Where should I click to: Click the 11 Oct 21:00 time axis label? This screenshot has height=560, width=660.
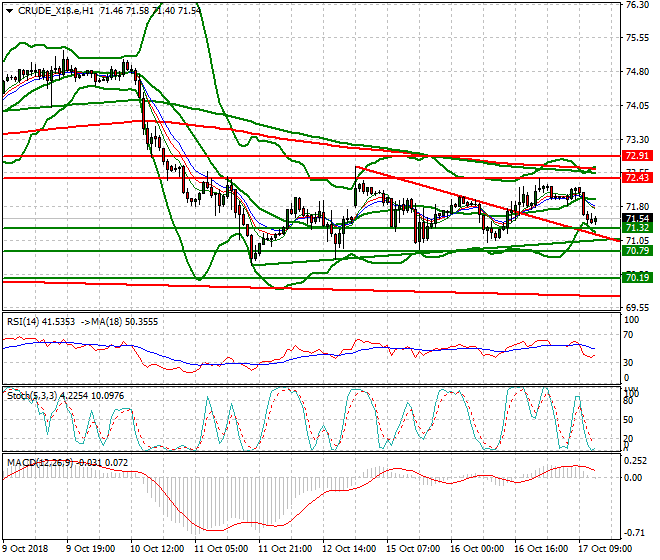(x=285, y=549)
